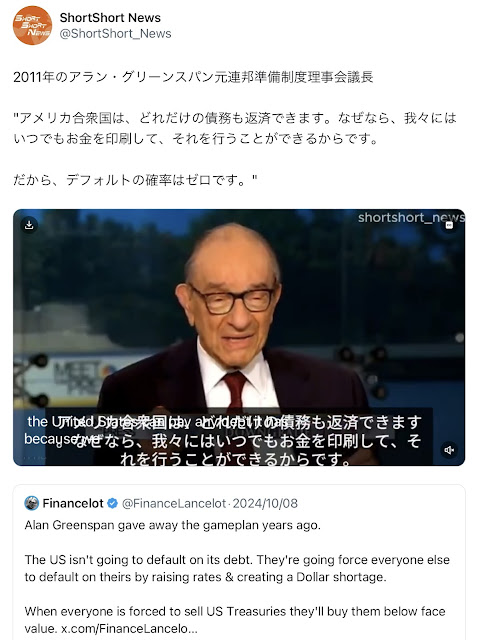This screenshot has width=484, height=640.
Task: Click the Japanese subtitle overlay on video
Action: [249, 441]
